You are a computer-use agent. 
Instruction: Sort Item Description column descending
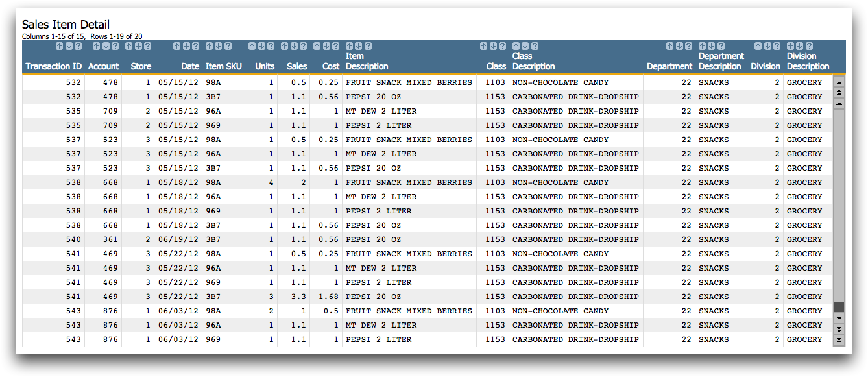click(359, 46)
